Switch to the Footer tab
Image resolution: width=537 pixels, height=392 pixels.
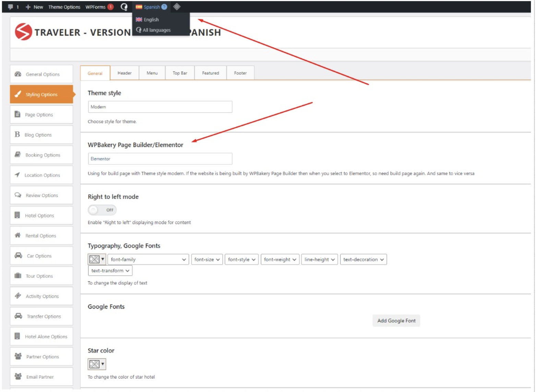(x=240, y=73)
